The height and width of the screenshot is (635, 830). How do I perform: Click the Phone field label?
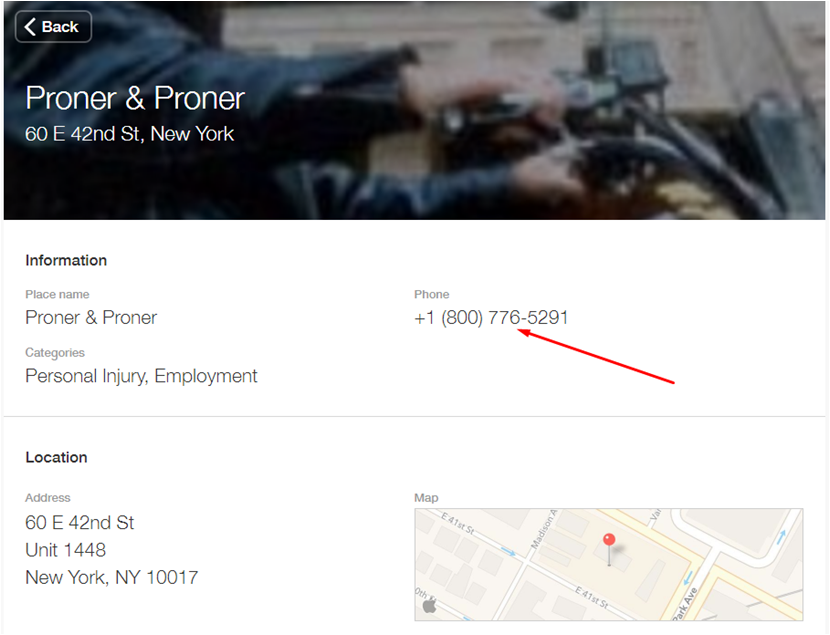(431, 294)
